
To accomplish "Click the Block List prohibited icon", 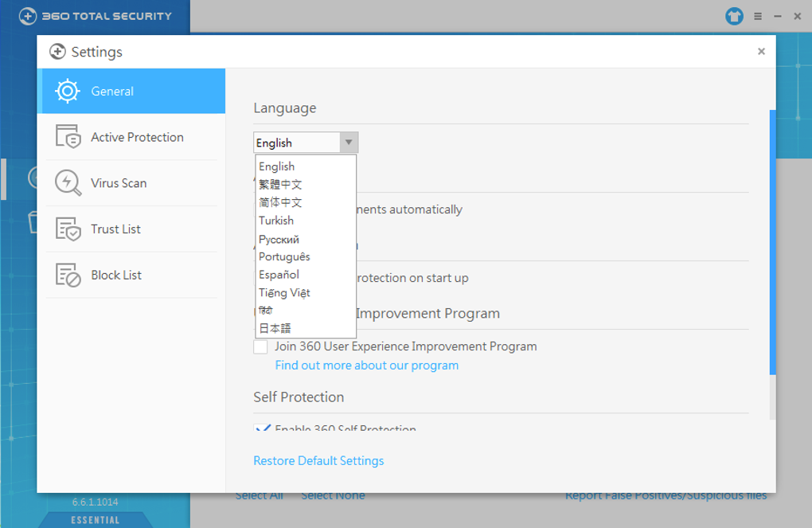I will (68, 275).
